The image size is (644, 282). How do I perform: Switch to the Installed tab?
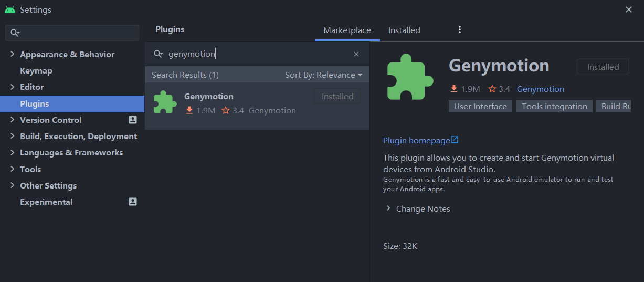(404, 30)
